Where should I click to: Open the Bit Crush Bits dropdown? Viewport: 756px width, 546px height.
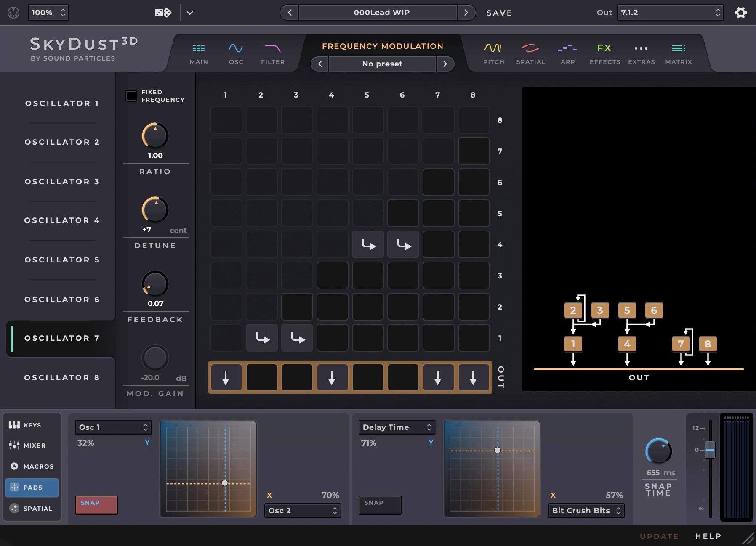586,510
